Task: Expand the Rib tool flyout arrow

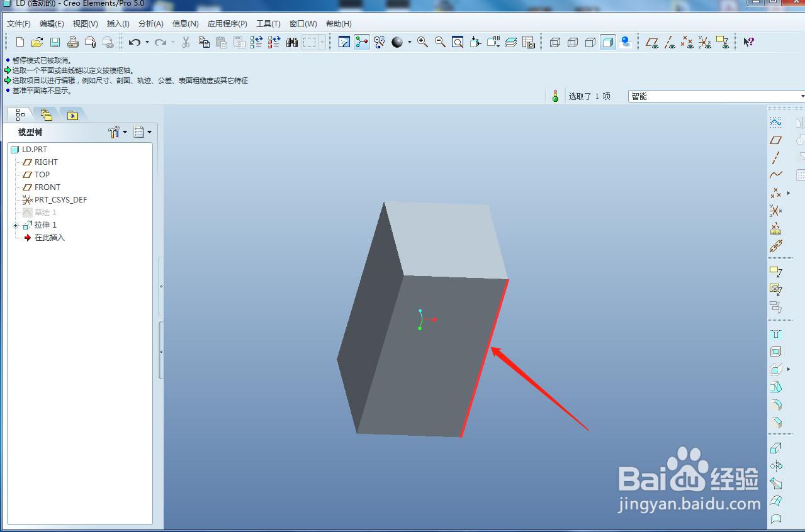Action: click(788, 369)
